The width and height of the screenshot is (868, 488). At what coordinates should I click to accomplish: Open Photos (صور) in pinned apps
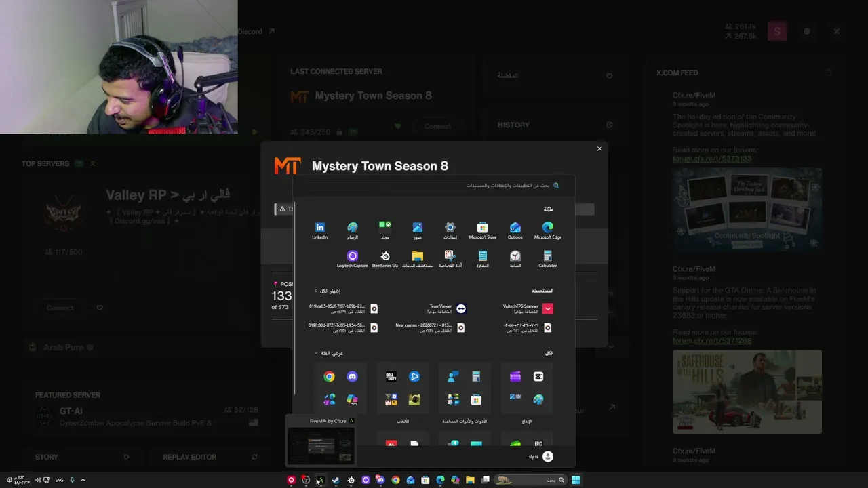click(418, 230)
